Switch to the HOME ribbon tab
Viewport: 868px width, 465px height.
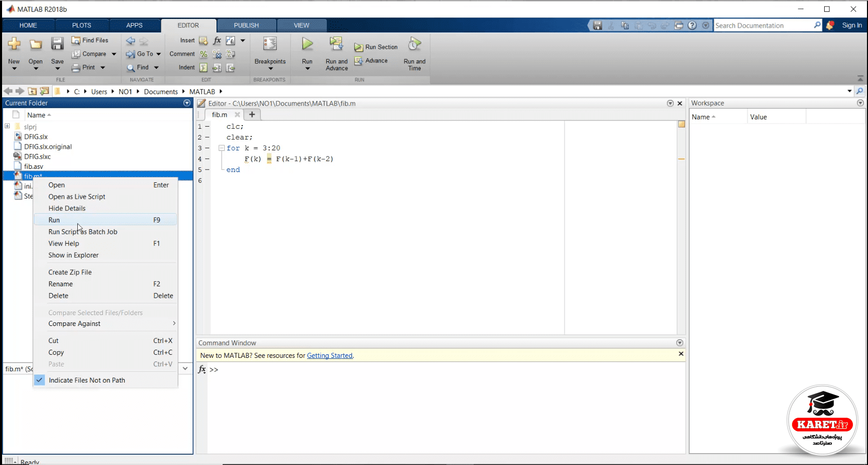pos(28,25)
